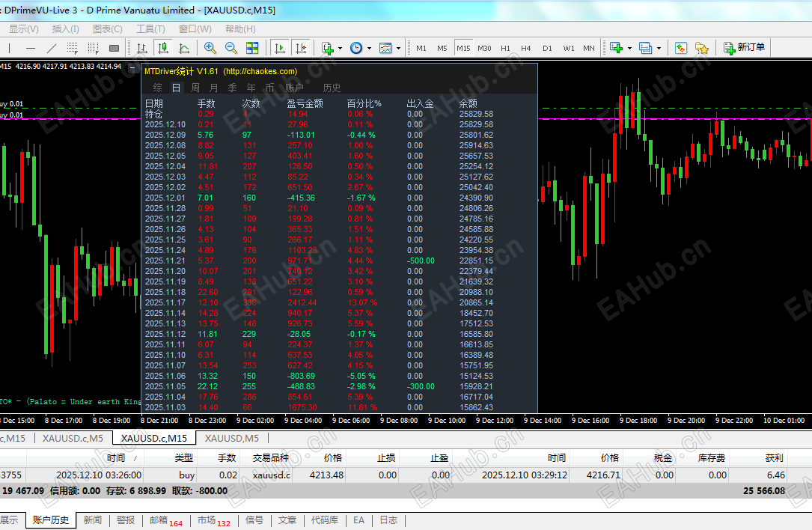Click the 新订单 new order button

(x=744, y=48)
